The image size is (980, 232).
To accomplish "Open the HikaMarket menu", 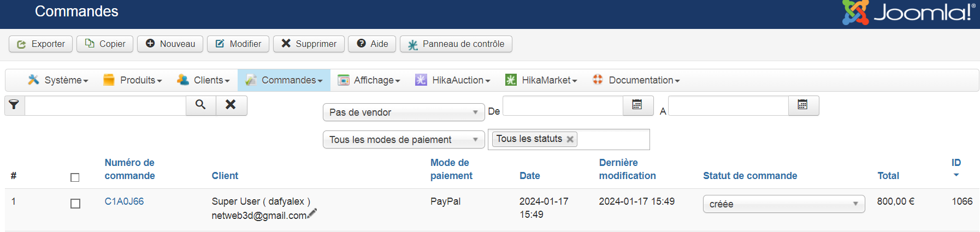I will 541,80.
